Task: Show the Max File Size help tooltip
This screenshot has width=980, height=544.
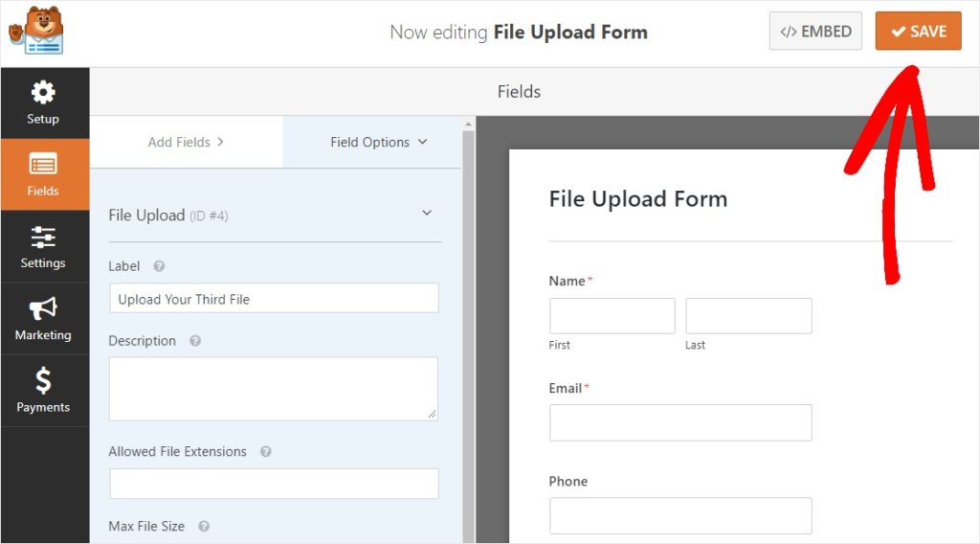Action: click(x=204, y=527)
